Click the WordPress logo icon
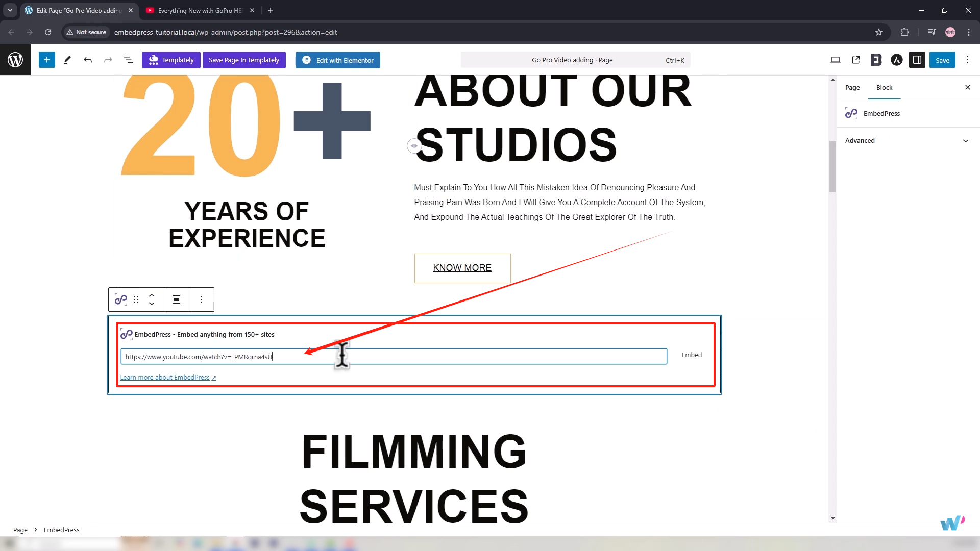The image size is (980, 551). click(x=15, y=60)
